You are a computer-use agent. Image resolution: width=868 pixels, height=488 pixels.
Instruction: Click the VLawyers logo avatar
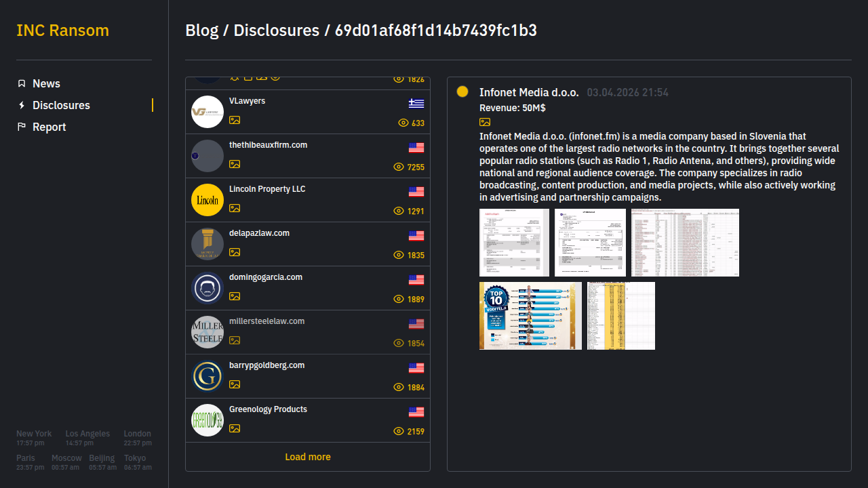click(x=208, y=112)
